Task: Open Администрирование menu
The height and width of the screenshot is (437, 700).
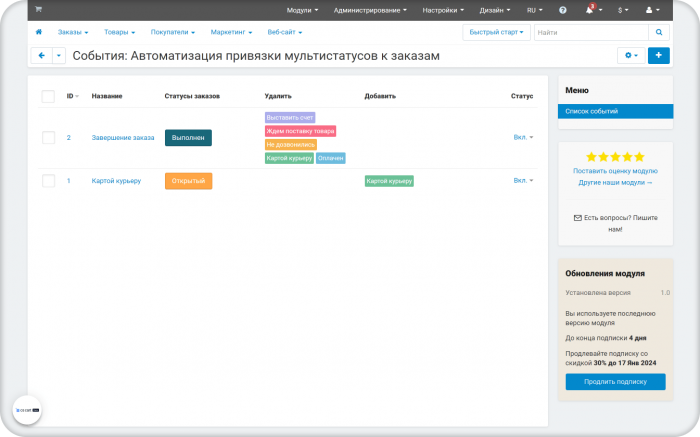Action: (x=370, y=10)
